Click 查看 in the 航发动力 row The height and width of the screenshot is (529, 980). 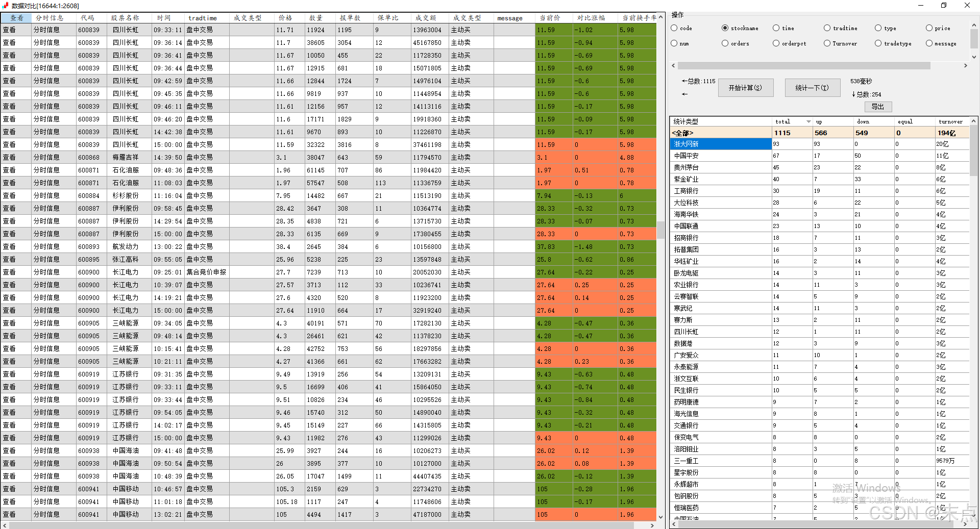tap(9, 246)
